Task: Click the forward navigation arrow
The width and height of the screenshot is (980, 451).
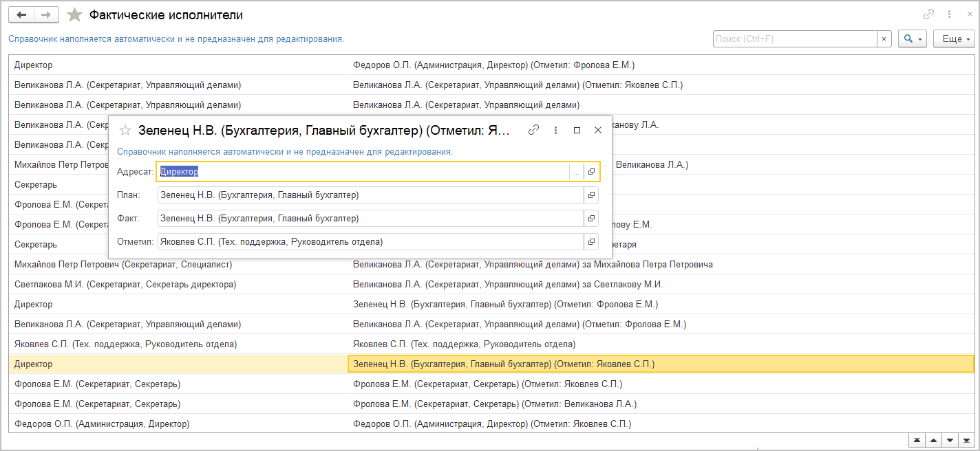Action: point(46,15)
